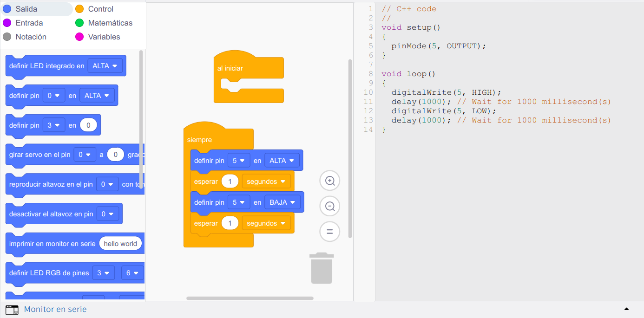The image size is (644, 318).
Task: Open the Matemáticas block category
Action: pos(110,23)
